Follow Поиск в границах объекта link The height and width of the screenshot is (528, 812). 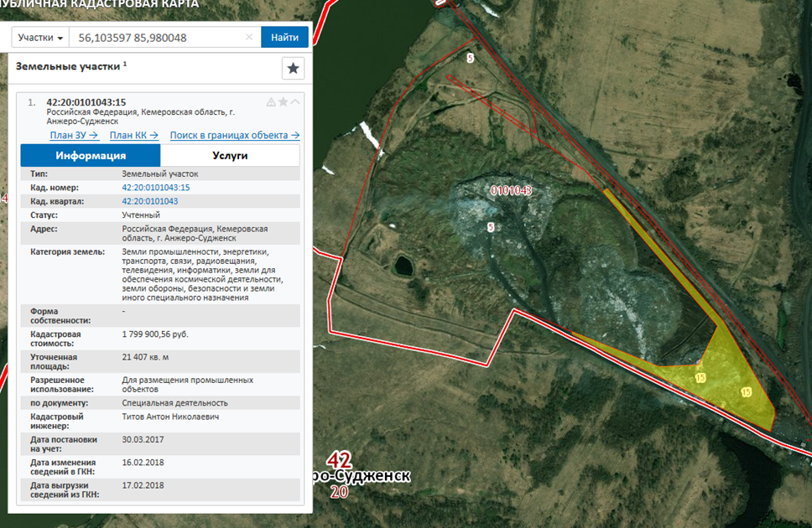point(235,135)
